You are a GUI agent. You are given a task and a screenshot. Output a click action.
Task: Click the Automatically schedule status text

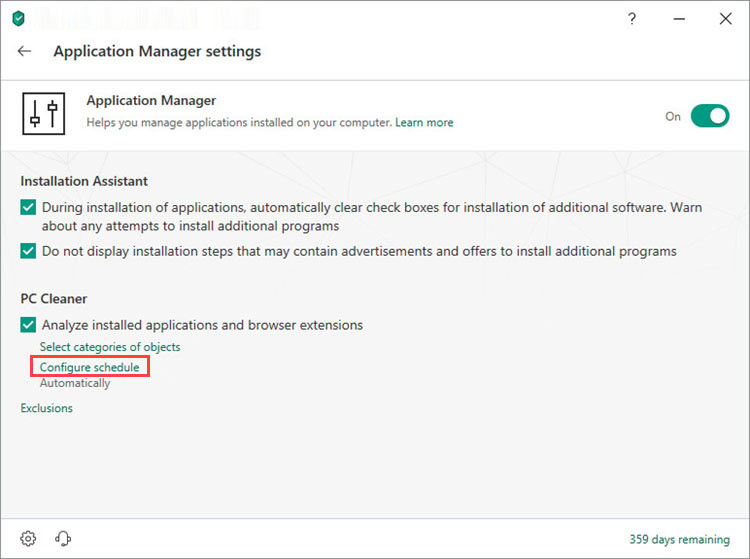pos(75,384)
